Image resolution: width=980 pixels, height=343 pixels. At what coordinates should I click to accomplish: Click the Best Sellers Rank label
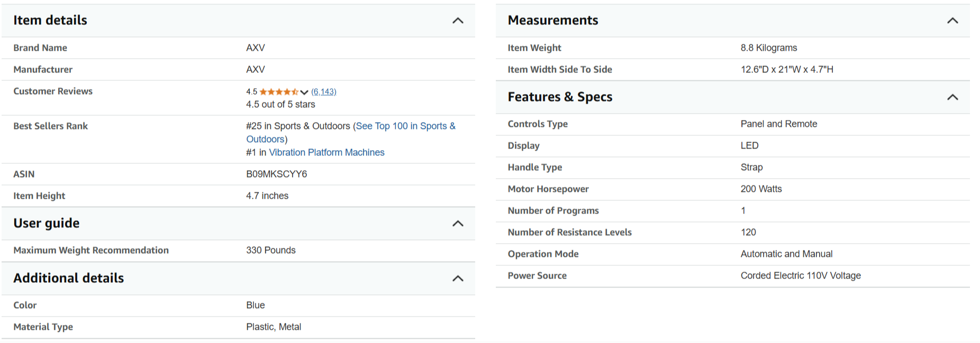pos(51,126)
